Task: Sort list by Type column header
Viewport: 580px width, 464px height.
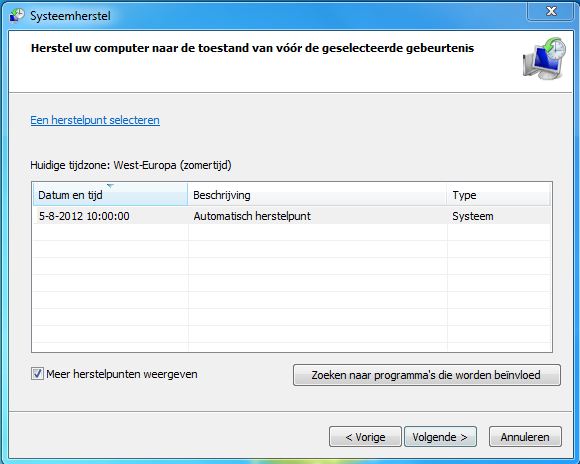Action: 498,195
